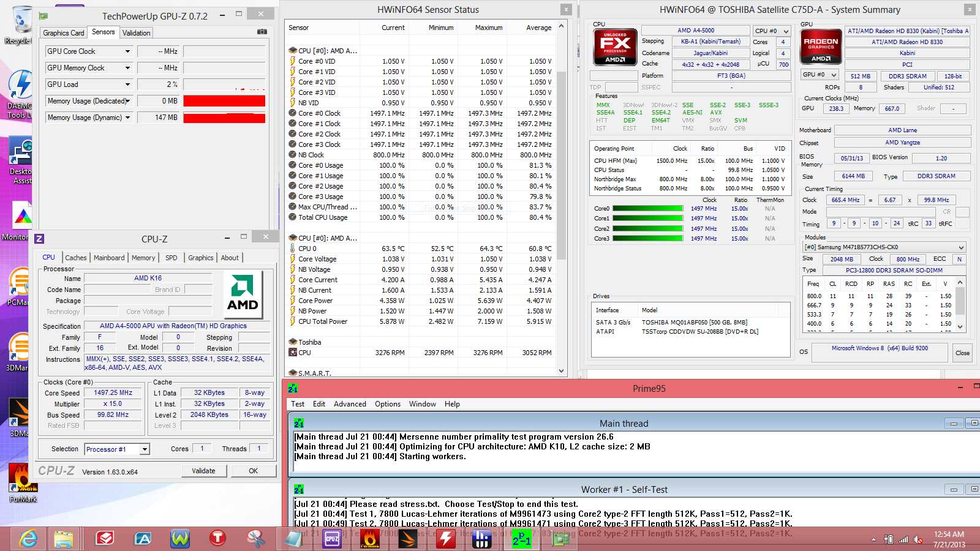Click the Notepad taskbar icon
This screenshot has width=980, height=551.
pyautogui.click(x=294, y=539)
